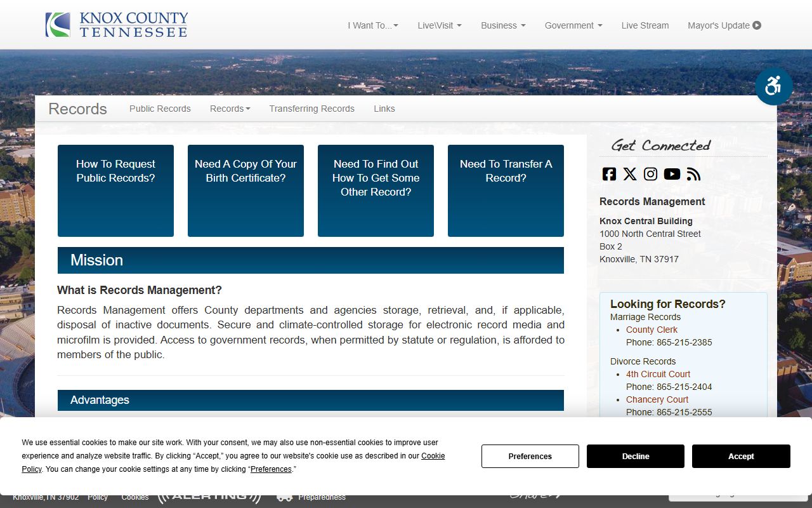Open the Live Stream menu item

point(645,25)
